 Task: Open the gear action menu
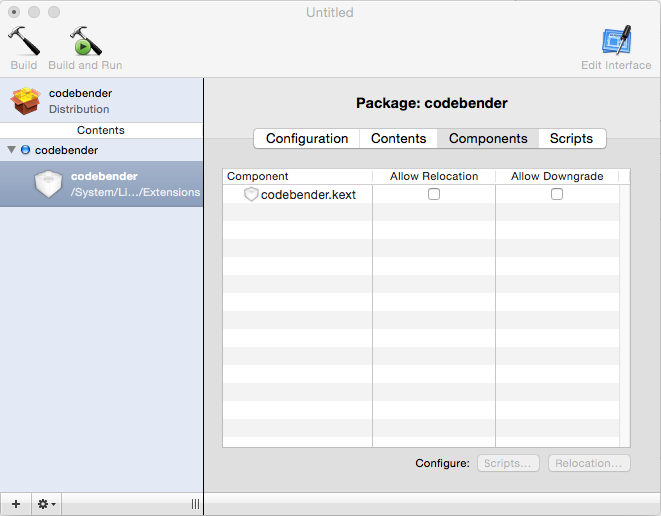point(46,504)
